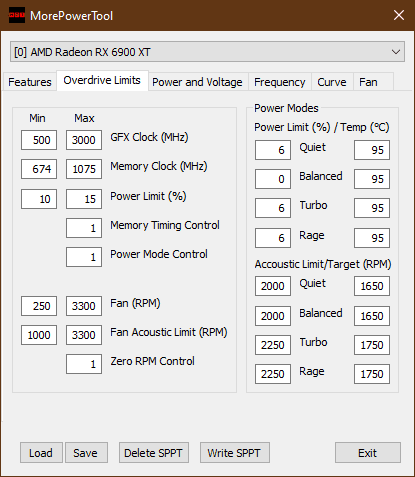Screen dimensions: 415x477
Task: Click the Turbo temperature field
Action: 372,208
